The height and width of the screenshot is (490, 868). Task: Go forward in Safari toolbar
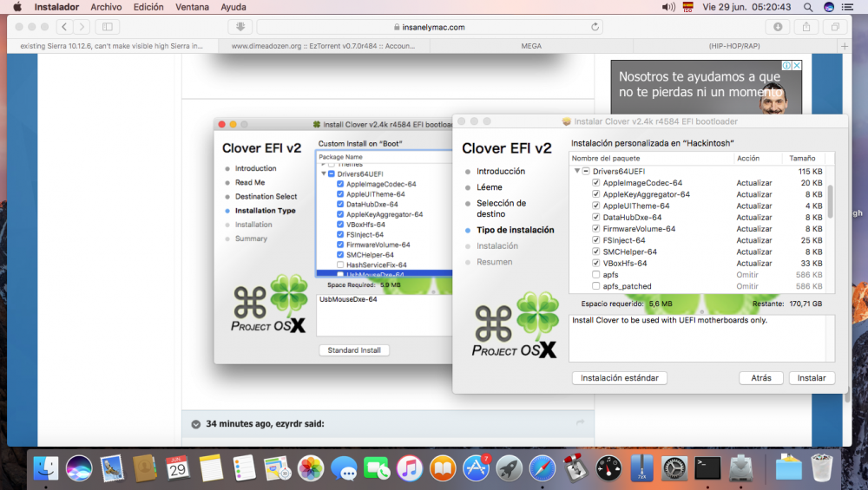pos(82,27)
